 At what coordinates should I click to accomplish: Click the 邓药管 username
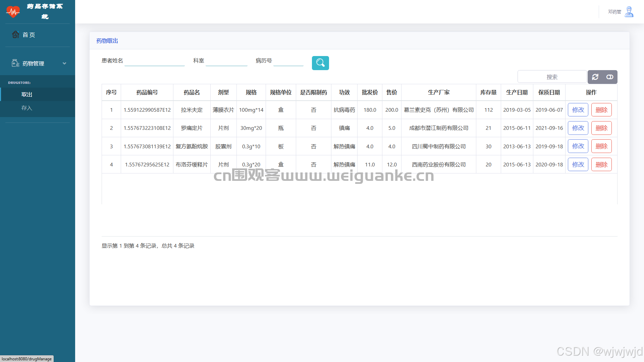(x=614, y=12)
